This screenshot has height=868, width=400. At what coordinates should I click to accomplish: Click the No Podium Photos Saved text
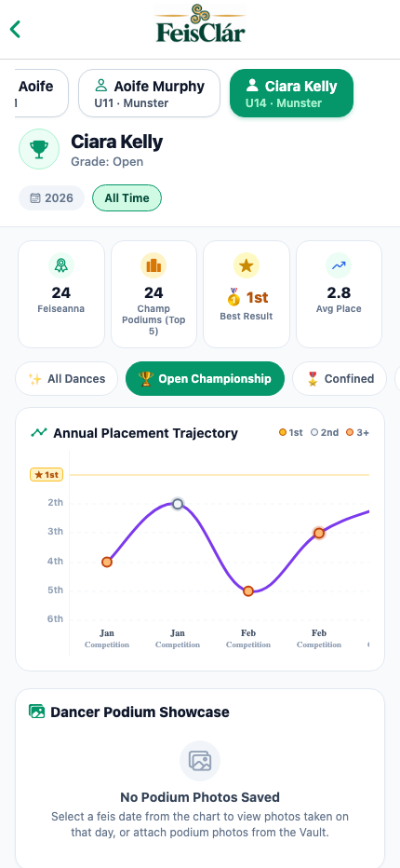(200, 797)
